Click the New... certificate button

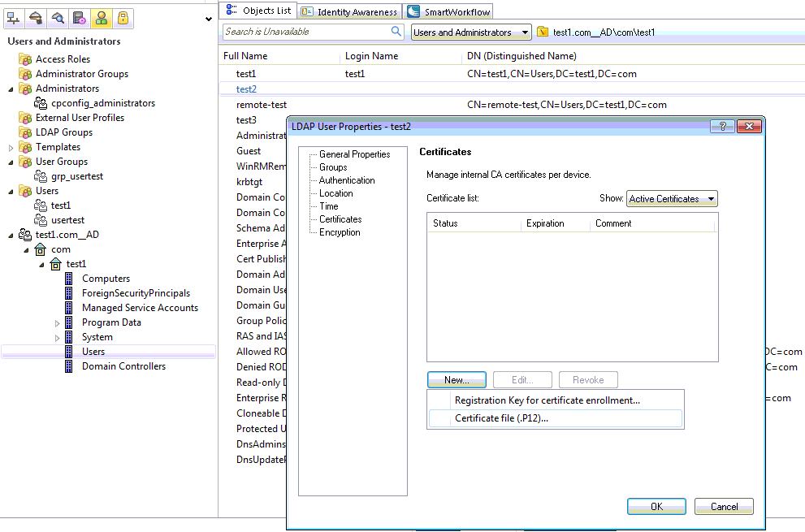457,380
